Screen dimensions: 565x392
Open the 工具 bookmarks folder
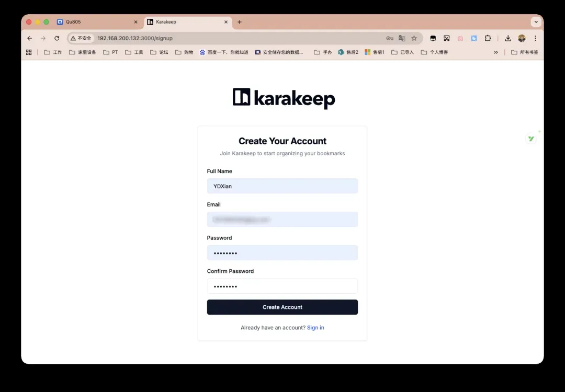[134, 52]
